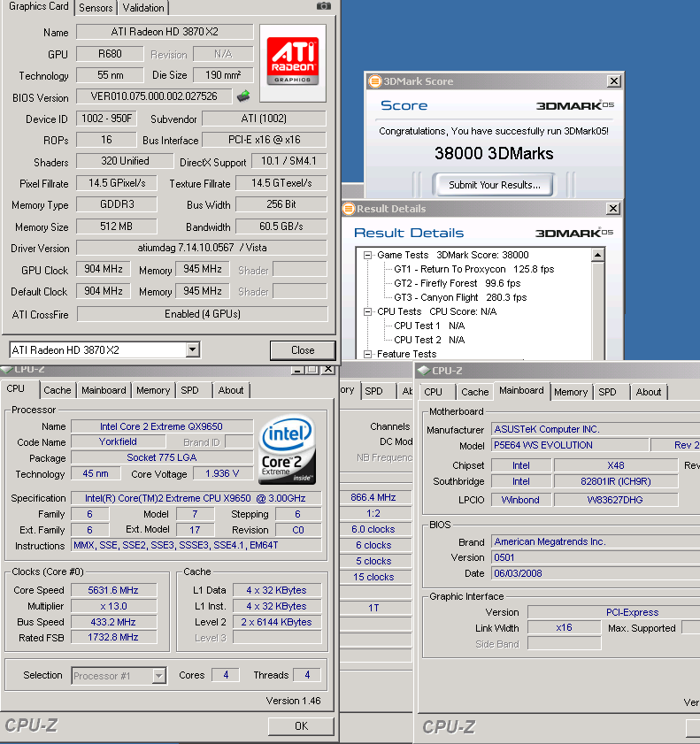Select GT2 Firefly Forest result row
Viewport: 700px width, 744px height.
coord(457,283)
